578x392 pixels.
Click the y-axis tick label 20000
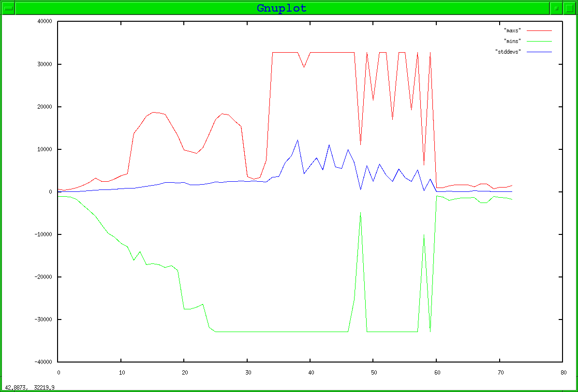[x=44, y=107]
